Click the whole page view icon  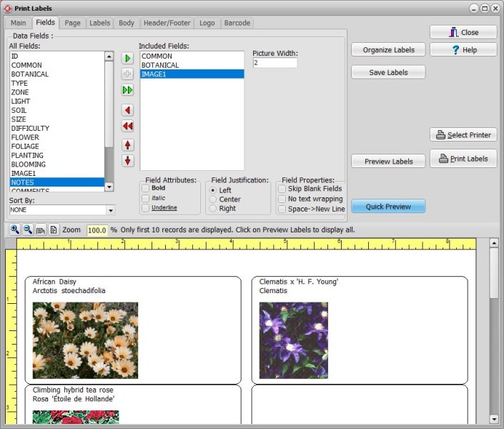[54, 230]
